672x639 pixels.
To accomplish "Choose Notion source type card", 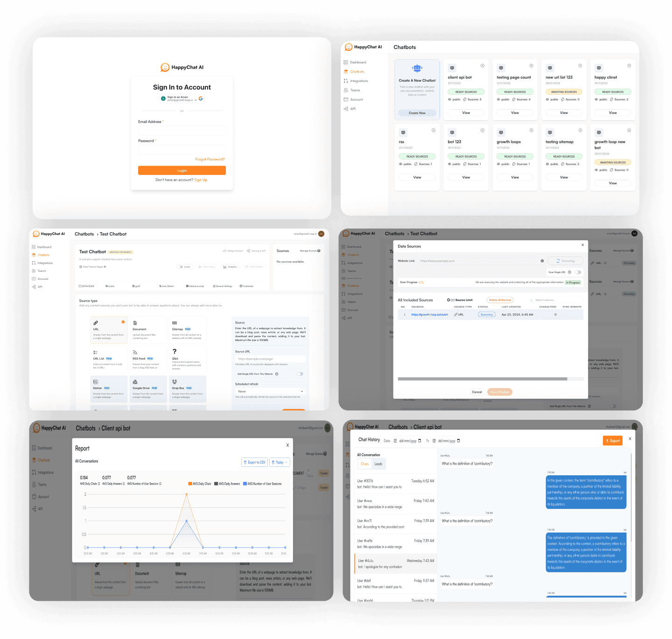I will click(109, 389).
